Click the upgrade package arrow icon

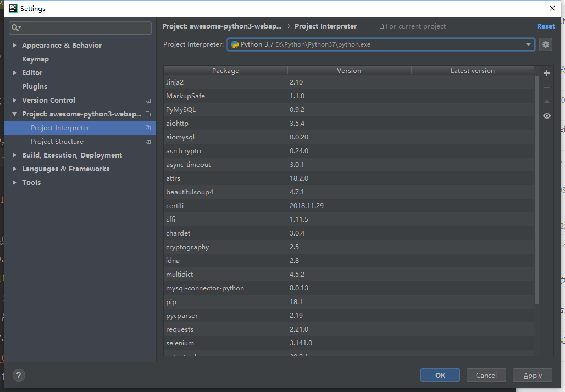pyautogui.click(x=547, y=102)
